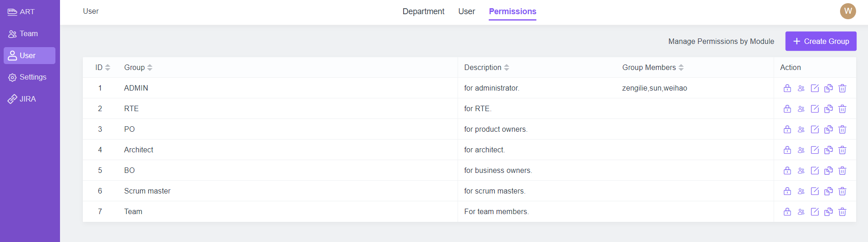Open members icon for Team group row
Screen dimensions: 868x242
pyautogui.click(x=801, y=212)
